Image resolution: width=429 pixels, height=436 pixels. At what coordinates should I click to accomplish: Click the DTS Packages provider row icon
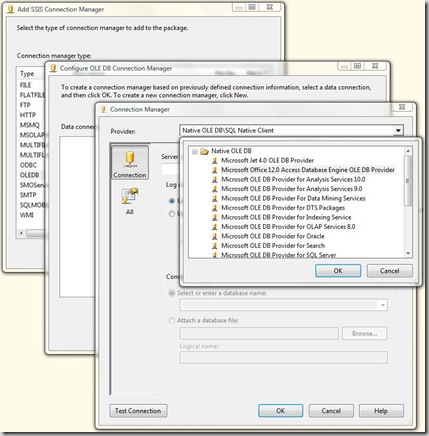pyautogui.click(x=215, y=208)
